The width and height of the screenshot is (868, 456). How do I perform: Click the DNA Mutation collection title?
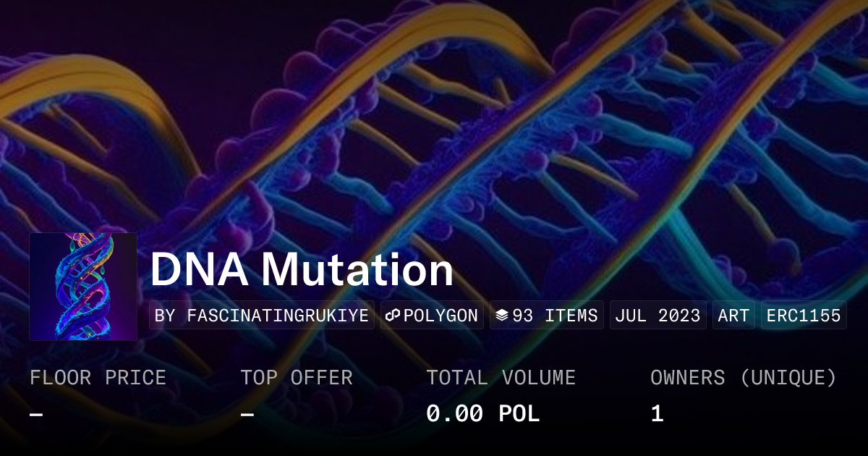pyautogui.click(x=302, y=271)
